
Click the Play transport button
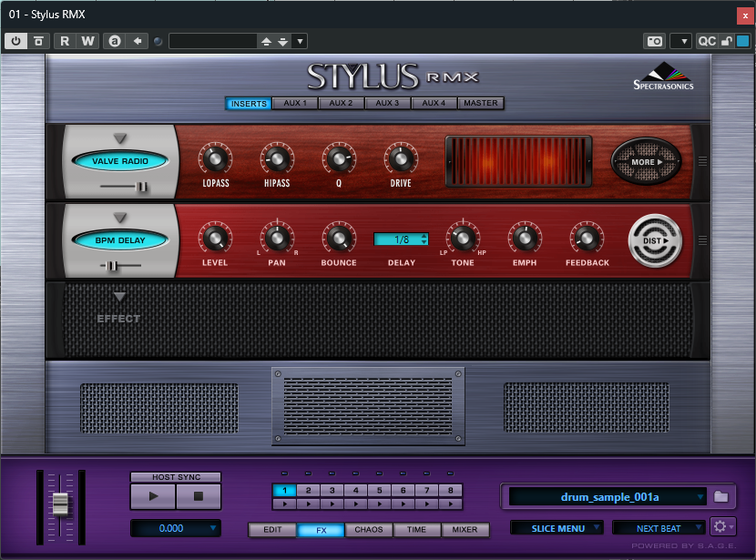153,496
